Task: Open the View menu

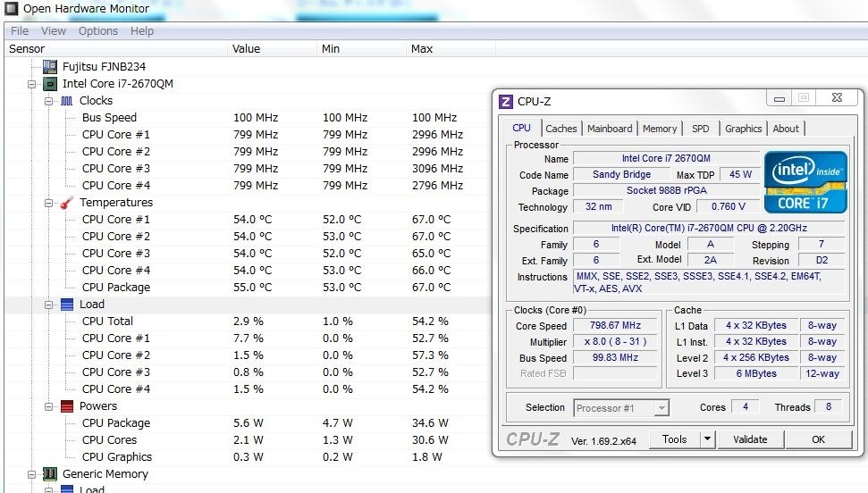Action: (x=53, y=31)
